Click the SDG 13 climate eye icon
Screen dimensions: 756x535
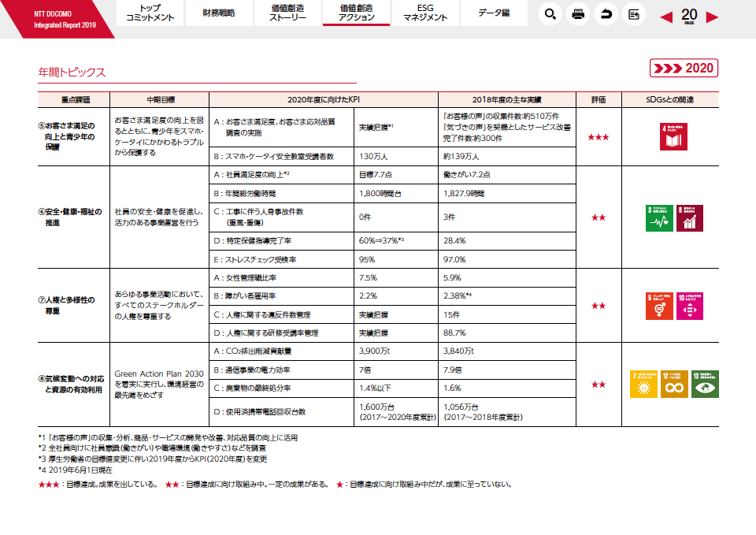[705, 384]
